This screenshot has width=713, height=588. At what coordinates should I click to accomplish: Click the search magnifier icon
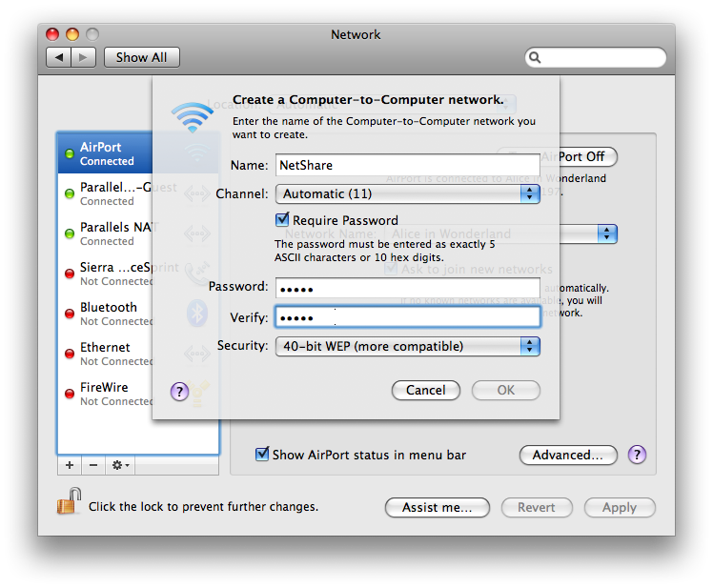click(x=535, y=58)
